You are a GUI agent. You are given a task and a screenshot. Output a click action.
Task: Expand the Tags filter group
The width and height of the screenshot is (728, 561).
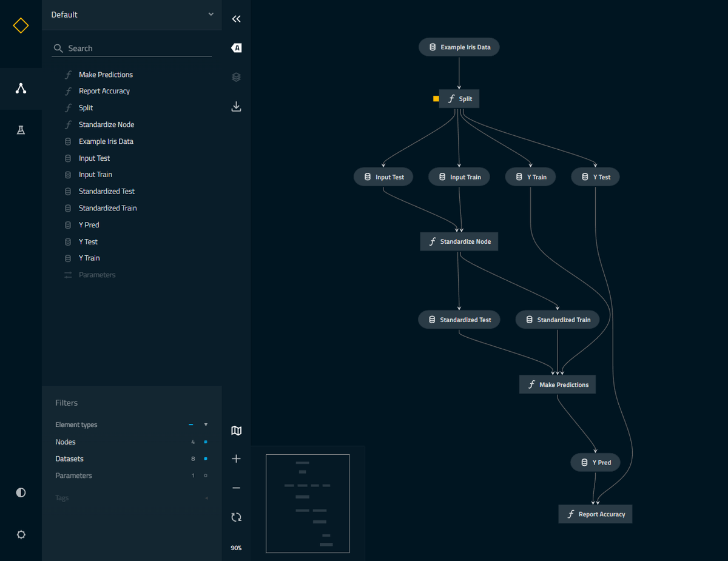coord(206,498)
